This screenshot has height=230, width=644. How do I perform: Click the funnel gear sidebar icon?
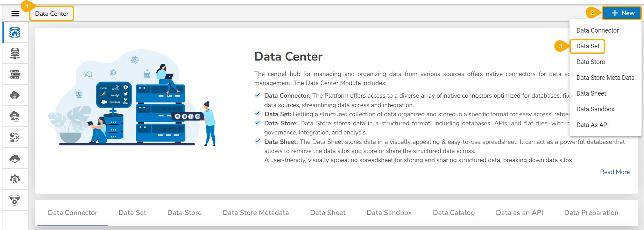pos(15,200)
